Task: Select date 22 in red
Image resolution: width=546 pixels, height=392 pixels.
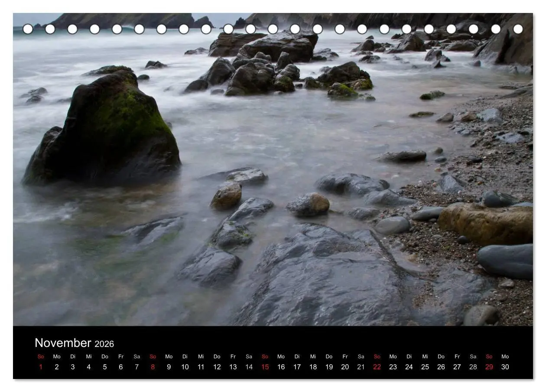Action: pyautogui.click(x=377, y=367)
